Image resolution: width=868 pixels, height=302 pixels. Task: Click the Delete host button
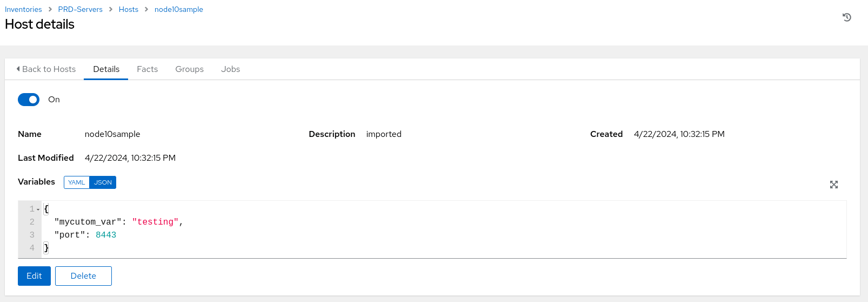pos(83,276)
